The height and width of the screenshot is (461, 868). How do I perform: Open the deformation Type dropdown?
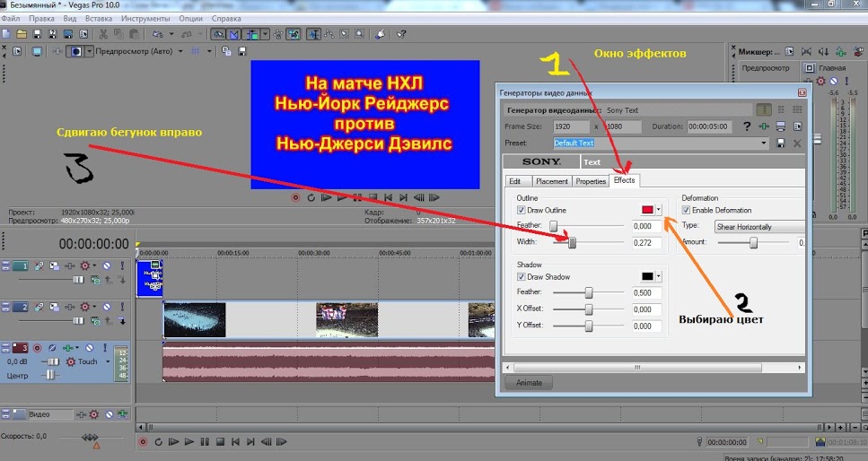pos(759,227)
